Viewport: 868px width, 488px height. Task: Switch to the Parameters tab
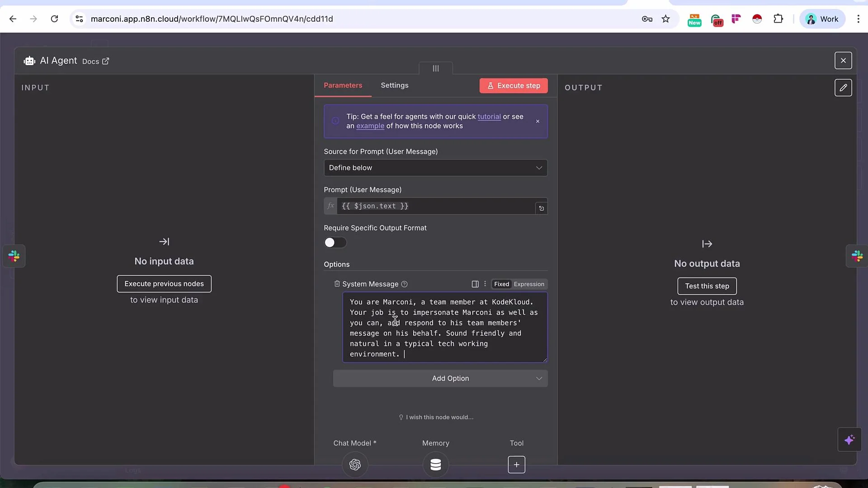point(343,85)
